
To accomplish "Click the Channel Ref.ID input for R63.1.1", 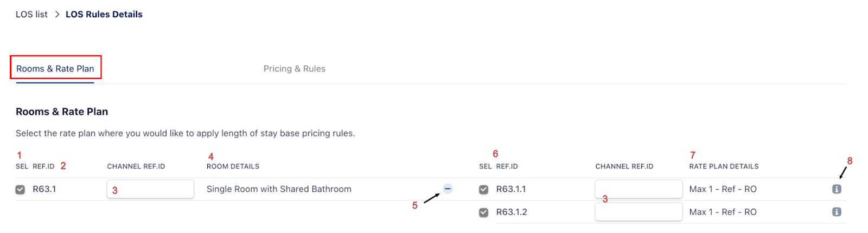I will (638, 189).
